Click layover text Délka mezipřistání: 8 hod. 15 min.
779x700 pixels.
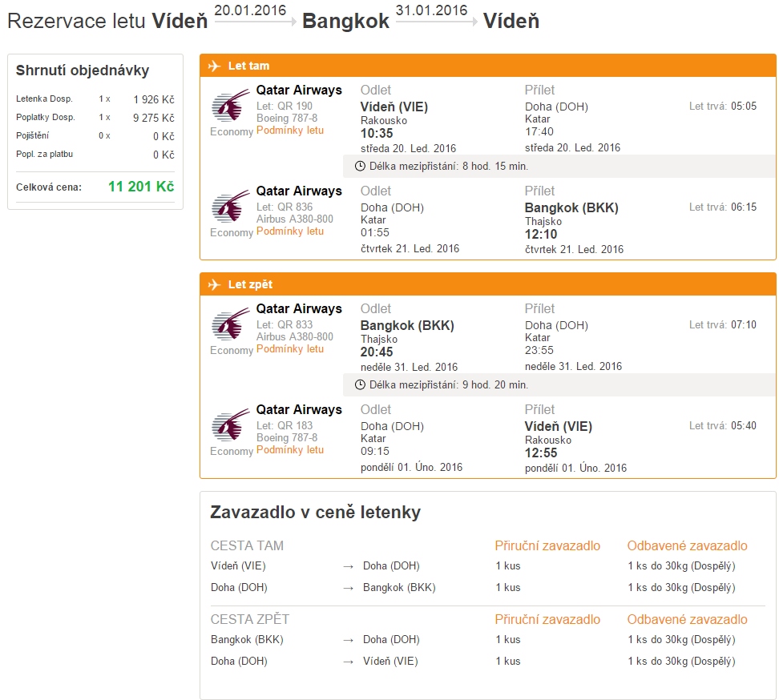click(449, 167)
